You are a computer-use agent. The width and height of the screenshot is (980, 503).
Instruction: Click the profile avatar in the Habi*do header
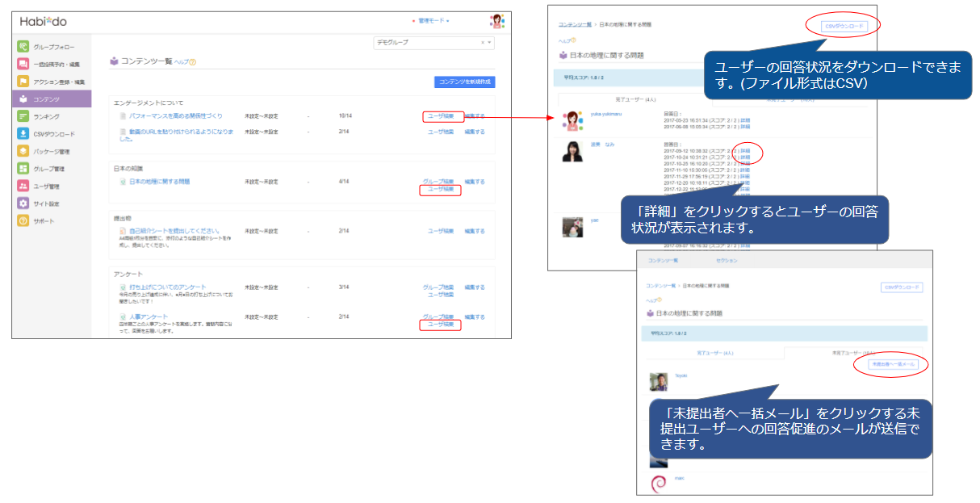click(497, 22)
